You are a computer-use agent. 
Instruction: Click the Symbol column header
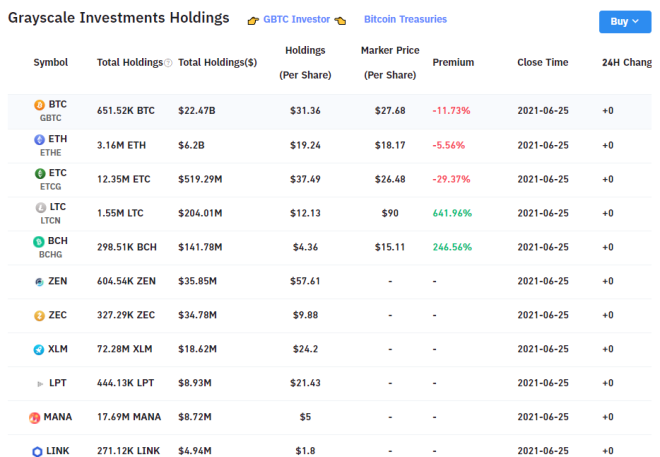click(51, 62)
